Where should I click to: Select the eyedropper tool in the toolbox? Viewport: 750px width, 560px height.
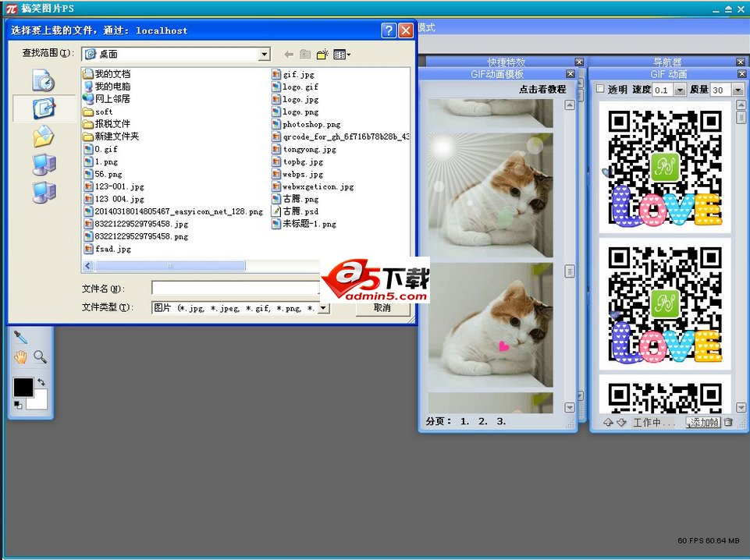[20, 338]
